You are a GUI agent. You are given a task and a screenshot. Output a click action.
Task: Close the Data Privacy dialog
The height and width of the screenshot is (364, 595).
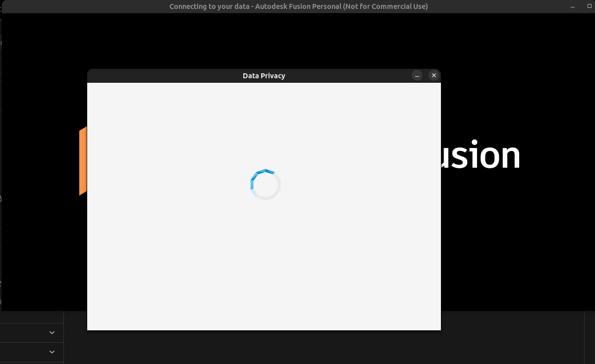(434, 75)
